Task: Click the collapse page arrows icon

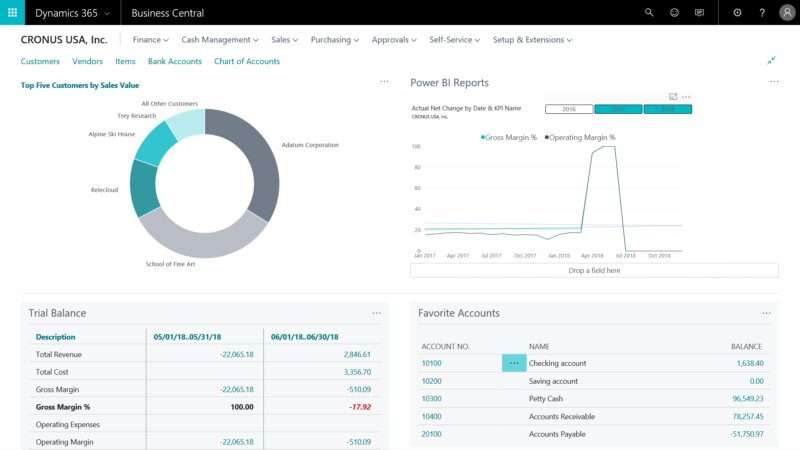Action: click(771, 61)
